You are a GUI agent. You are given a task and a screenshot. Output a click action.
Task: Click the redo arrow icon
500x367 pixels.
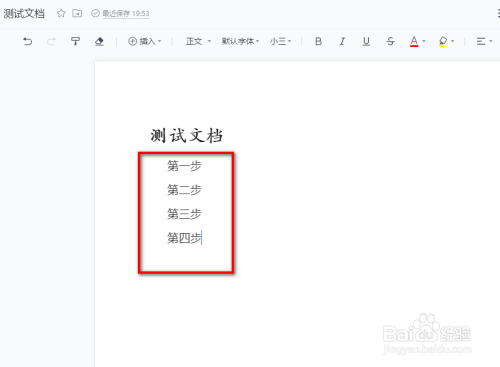[x=51, y=41]
